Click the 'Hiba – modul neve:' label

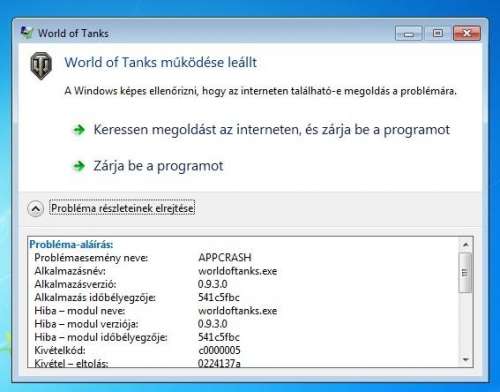click(80, 311)
